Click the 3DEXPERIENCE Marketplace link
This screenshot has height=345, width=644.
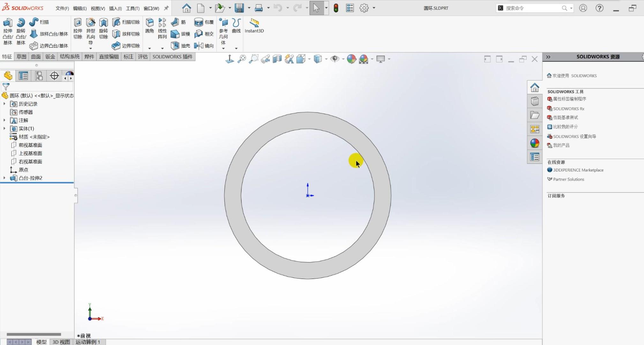[x=578, y=170]
